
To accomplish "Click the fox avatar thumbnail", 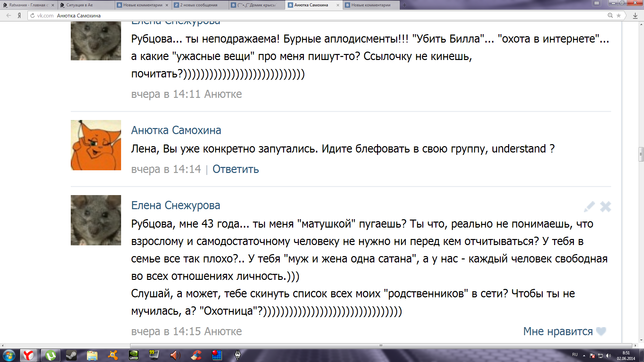I will 96,145.
